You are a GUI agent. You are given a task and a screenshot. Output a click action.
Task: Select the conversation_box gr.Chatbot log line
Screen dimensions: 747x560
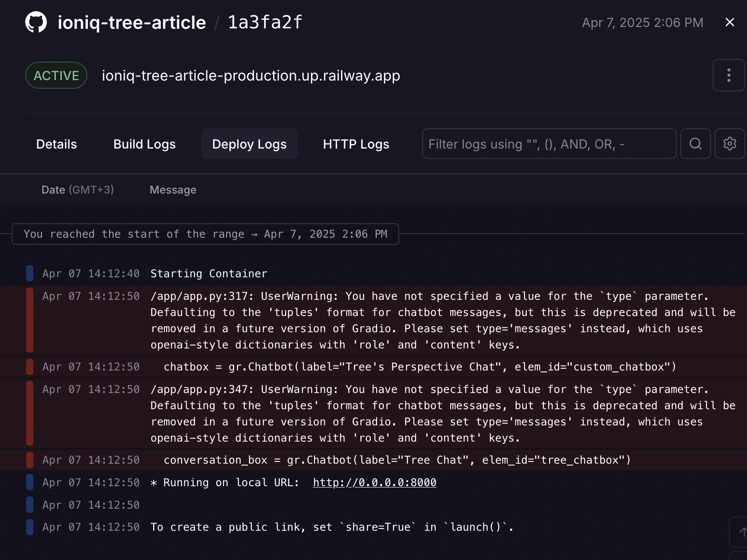(x=396, y=460)
